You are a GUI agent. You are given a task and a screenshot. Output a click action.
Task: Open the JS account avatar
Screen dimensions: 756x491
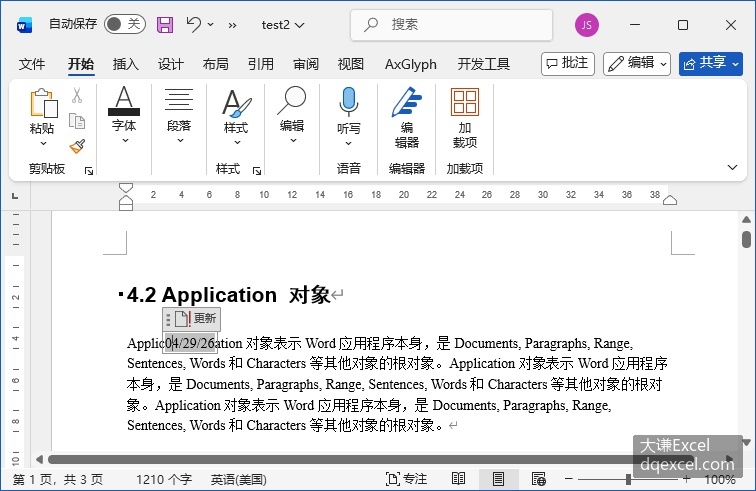tap(587, 25)
